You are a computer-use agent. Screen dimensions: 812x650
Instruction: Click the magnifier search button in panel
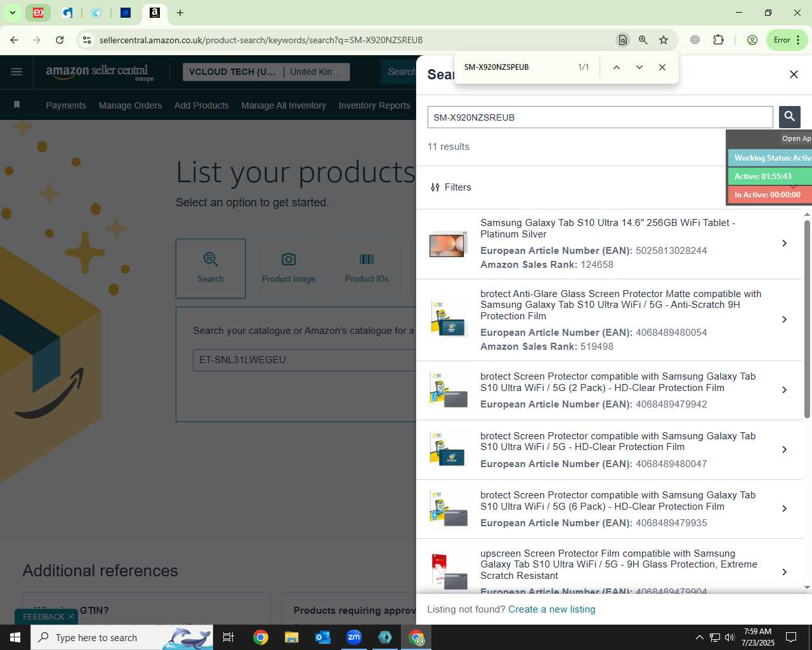pos(789,117)
